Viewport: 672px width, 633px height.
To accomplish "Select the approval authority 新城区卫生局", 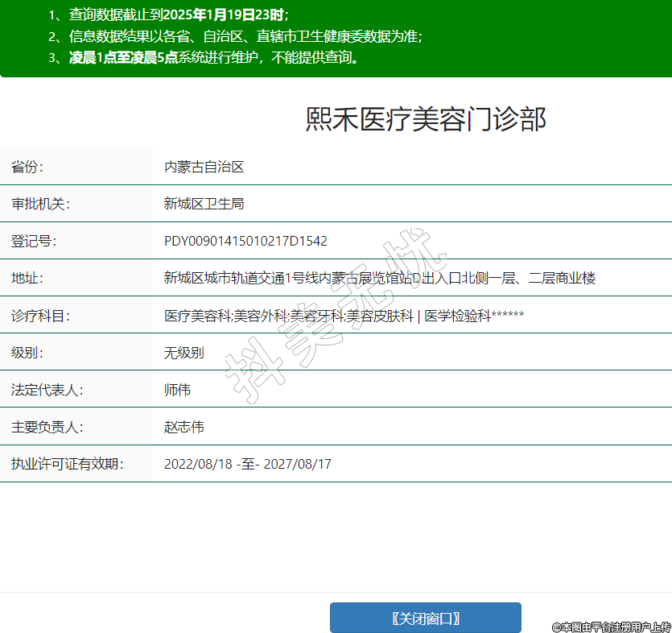I will pos(204,204).
